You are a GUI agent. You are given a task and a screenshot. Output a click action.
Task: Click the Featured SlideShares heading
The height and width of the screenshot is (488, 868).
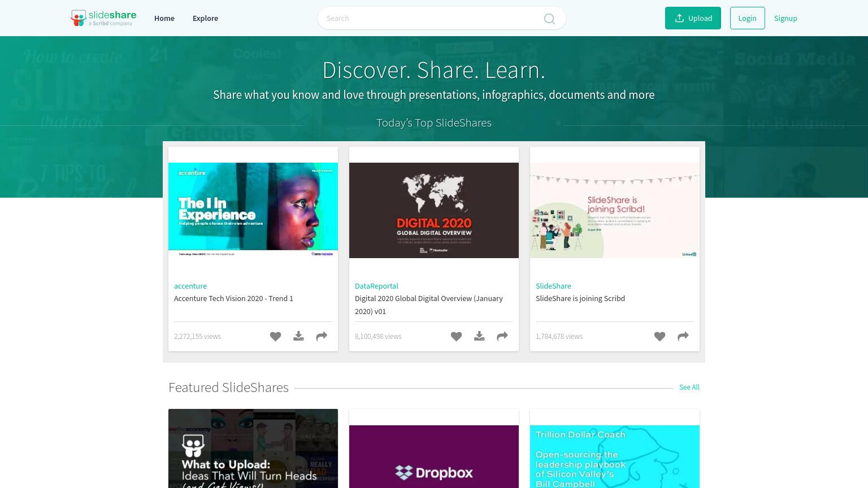(x=228, y=387)
